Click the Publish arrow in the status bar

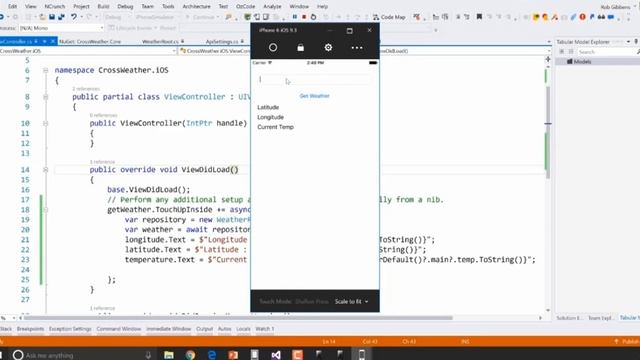[616, 341]
